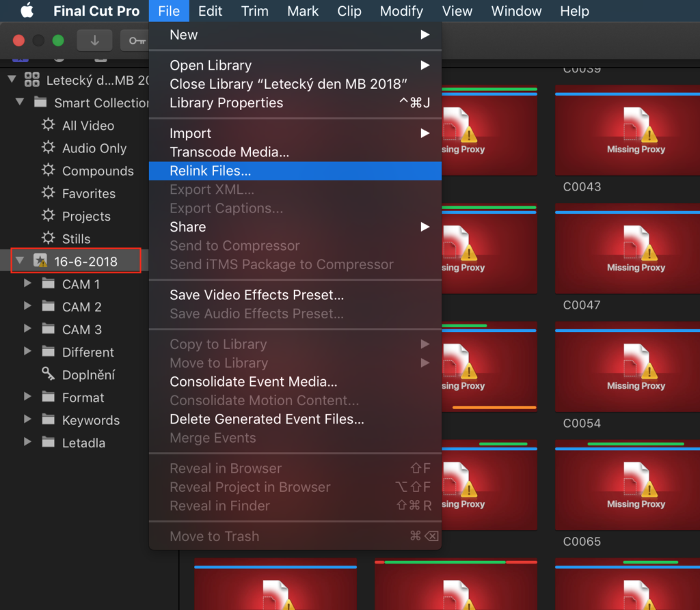Viewport: 700px width, 610px height.
Task: Select the C0047 missing proxy clip thumbnail
Action: (x=628, y=249)
